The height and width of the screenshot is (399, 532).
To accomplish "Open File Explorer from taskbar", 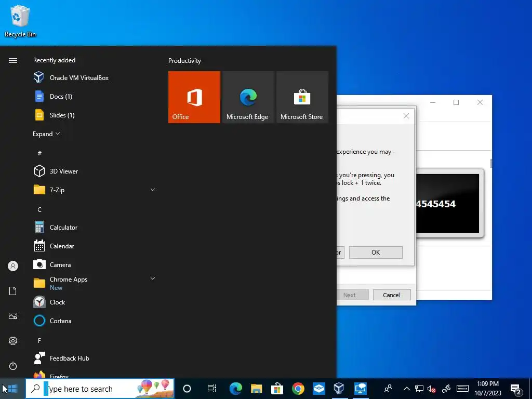I will (x=257, y=389).
